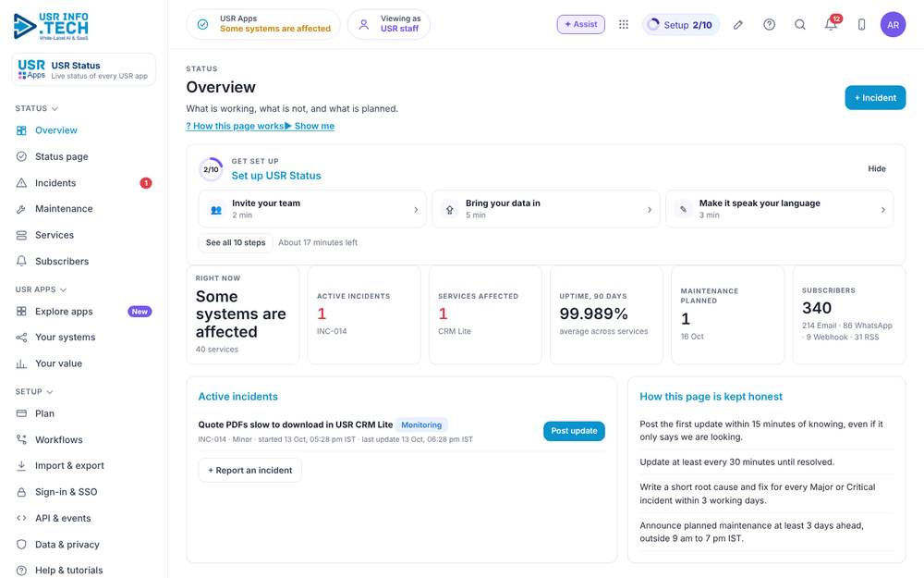The image size is (924, 578).
Task: Open notifications bell with 12 badge
Action: coord(832,24)
